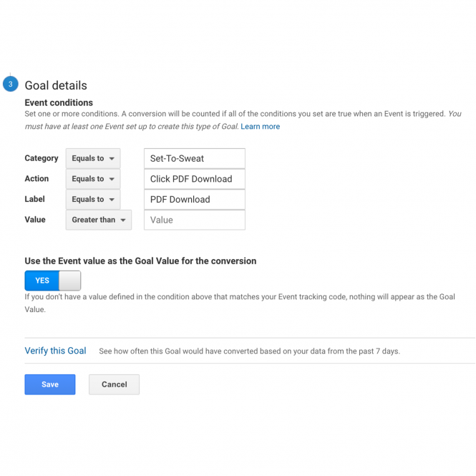Open the Label 'Equals to' dropdown
The width and height of the screenshot is (476, 476).
click(93, 200)
